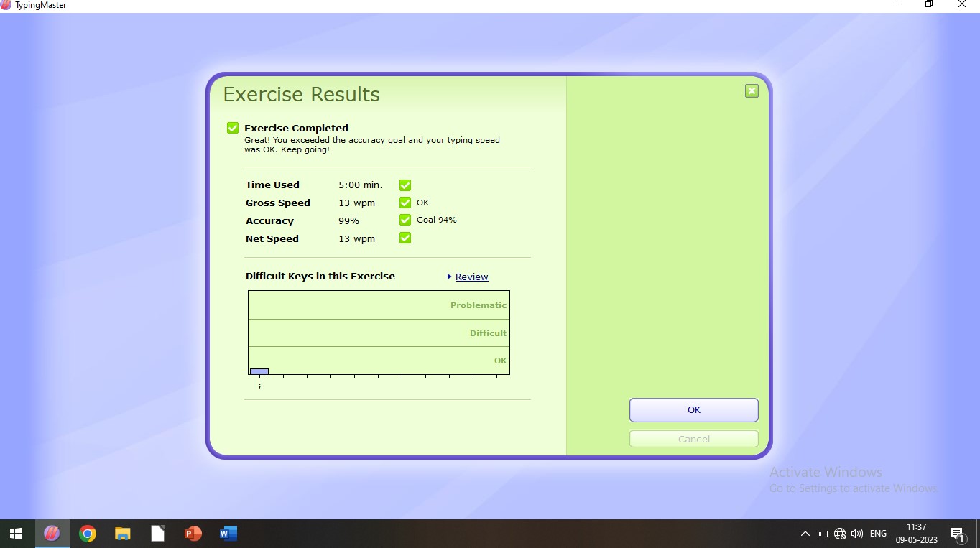The width and height of the screenshot is (980, 548).
Task: Open Microsoft Word from the taskbar
Action: [228, 534]
